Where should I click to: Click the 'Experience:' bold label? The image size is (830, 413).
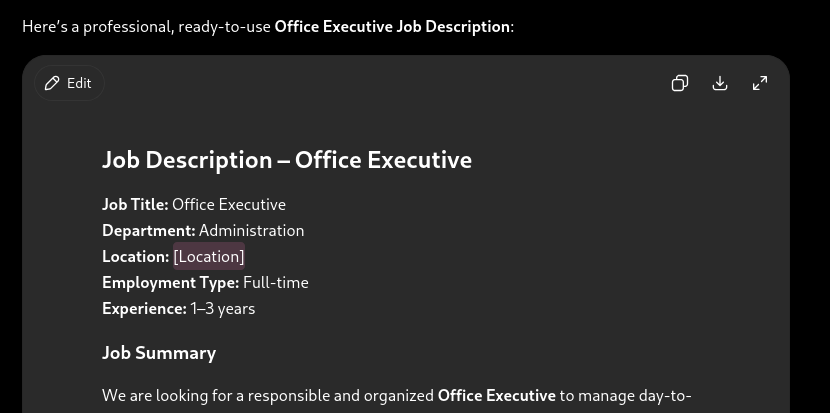coord(144,308)
